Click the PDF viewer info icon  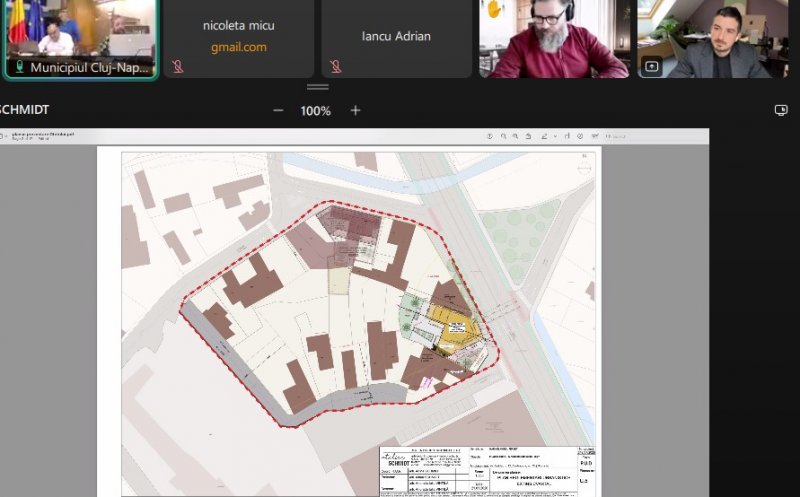[490, 136]
